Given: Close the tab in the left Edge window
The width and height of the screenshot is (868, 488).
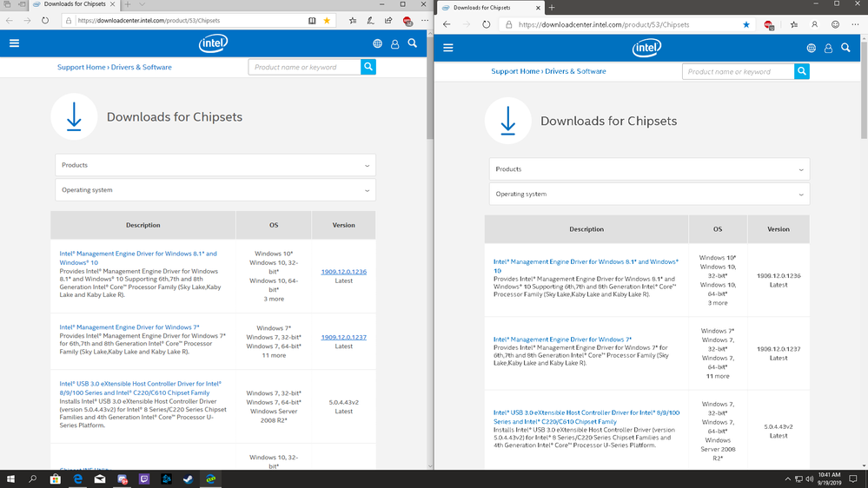Looking at the screenshot, I should coord(112,3).
